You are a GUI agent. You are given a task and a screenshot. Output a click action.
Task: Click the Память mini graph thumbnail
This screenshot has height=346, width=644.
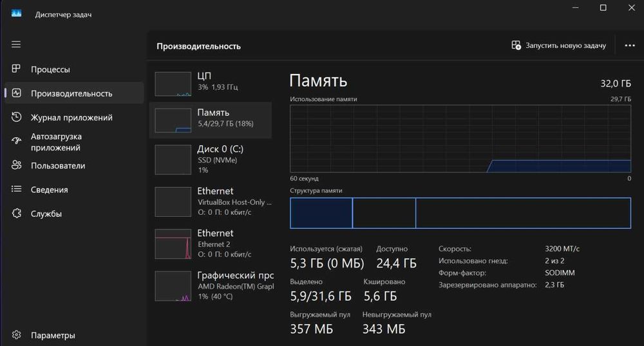point(173,120)
